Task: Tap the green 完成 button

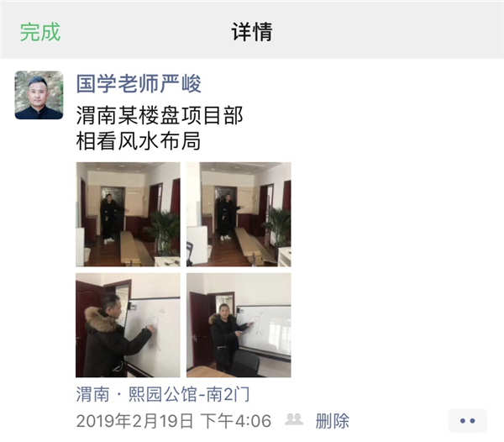Action: tap(40, 32)
